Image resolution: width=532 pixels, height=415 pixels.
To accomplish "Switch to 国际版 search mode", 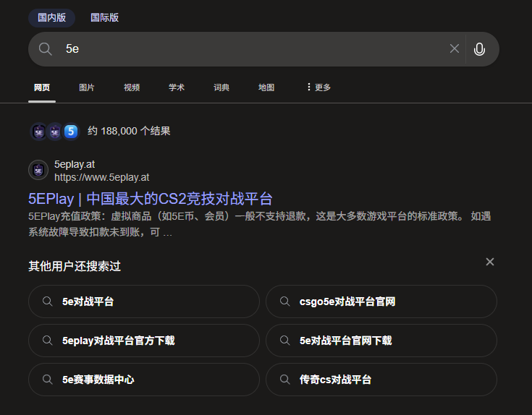I will tap(104, 17).
